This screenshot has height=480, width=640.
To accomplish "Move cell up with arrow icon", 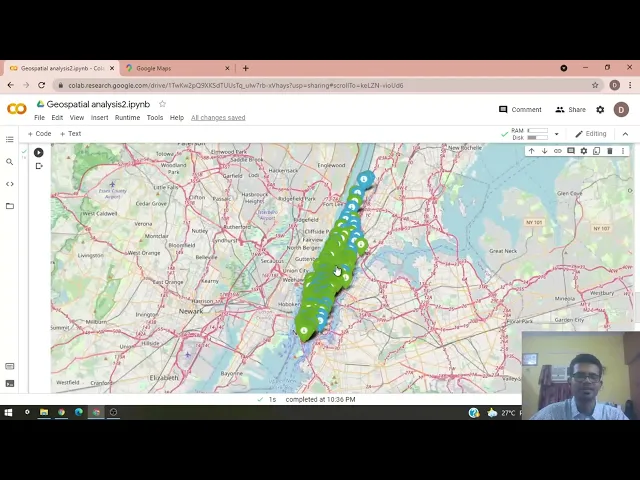I will (x=531, y=151).
